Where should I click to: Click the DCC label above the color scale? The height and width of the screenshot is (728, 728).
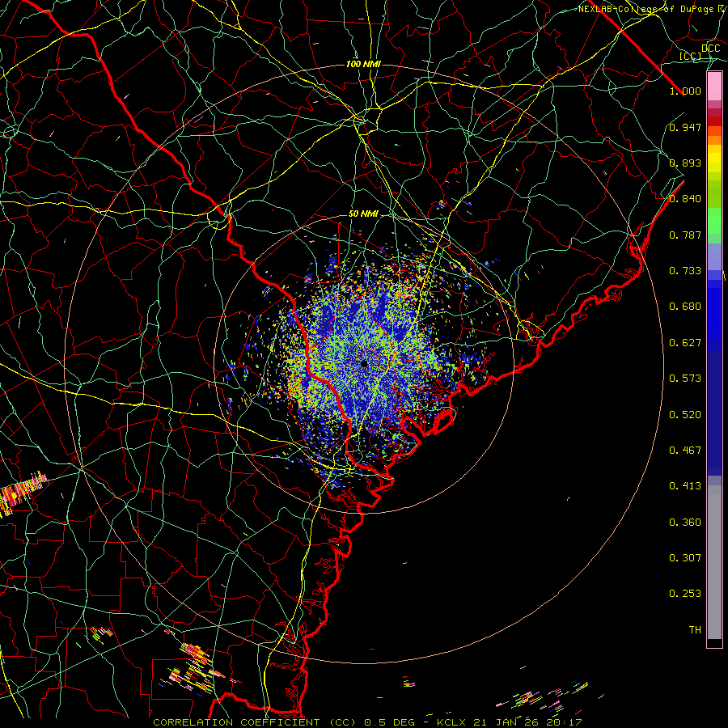(711, 49)
